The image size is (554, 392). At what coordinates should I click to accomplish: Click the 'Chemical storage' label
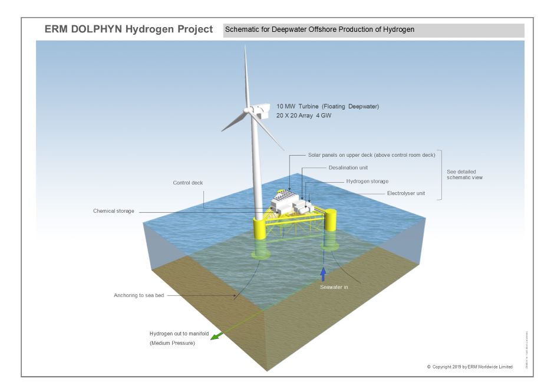[x=113, y=210]
